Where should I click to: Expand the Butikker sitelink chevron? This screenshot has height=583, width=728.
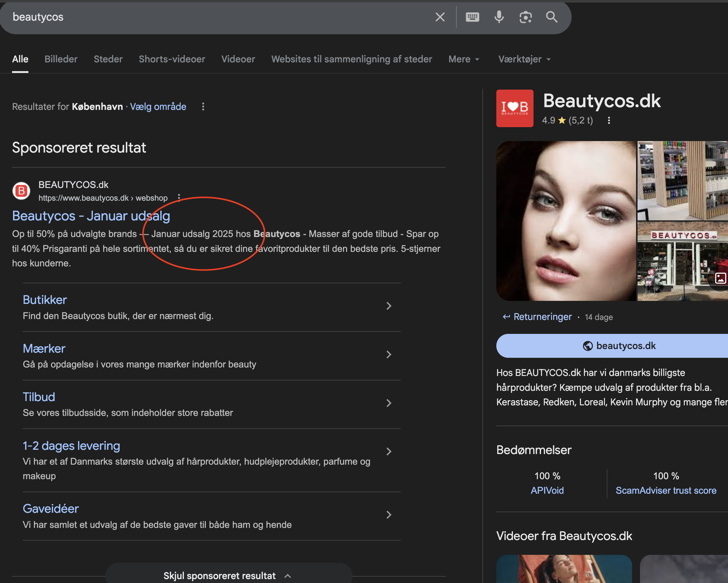(389, 306)
